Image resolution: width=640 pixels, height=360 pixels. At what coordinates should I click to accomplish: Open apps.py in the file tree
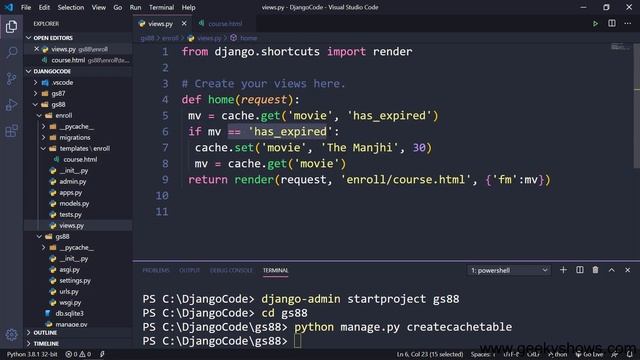click(71, 193)
